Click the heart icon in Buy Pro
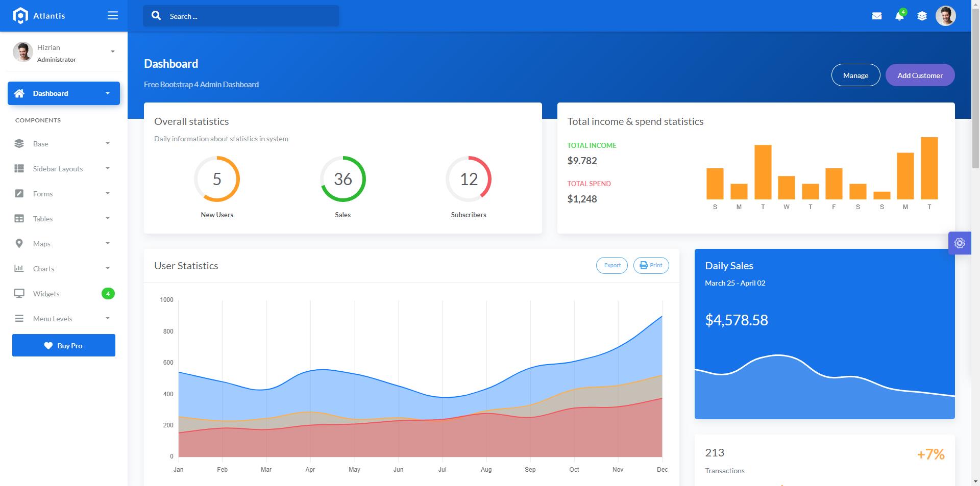The width and height of the screenshot is (980, 486). (48, 346)
